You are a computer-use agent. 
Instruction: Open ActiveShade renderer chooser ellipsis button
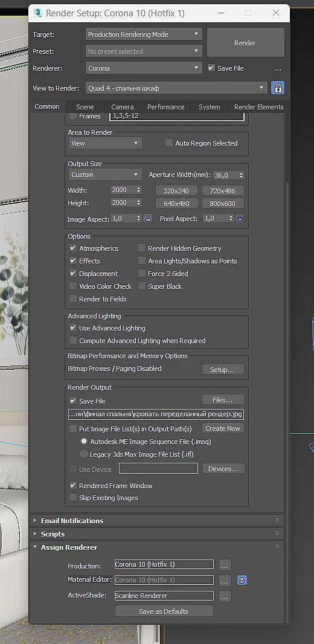224,596
